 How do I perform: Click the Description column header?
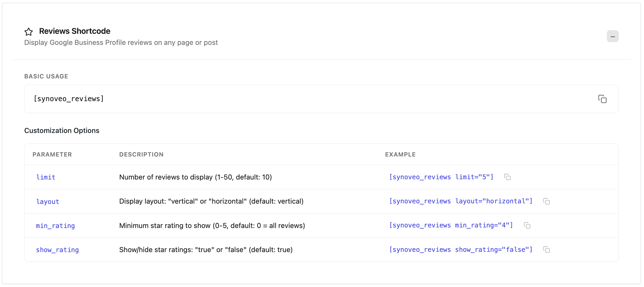click(x=141, y=155)
